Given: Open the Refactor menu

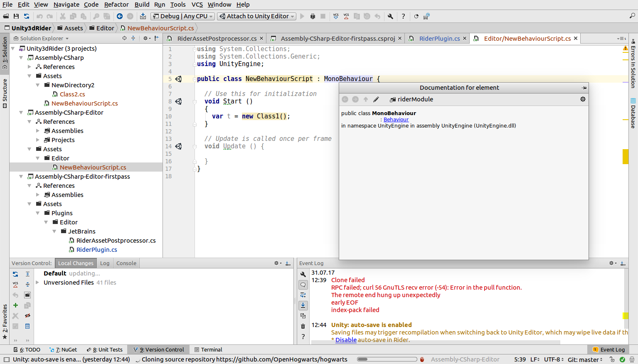Looking at the screenshot, I should pyautogui.click(x=116, y=5).
